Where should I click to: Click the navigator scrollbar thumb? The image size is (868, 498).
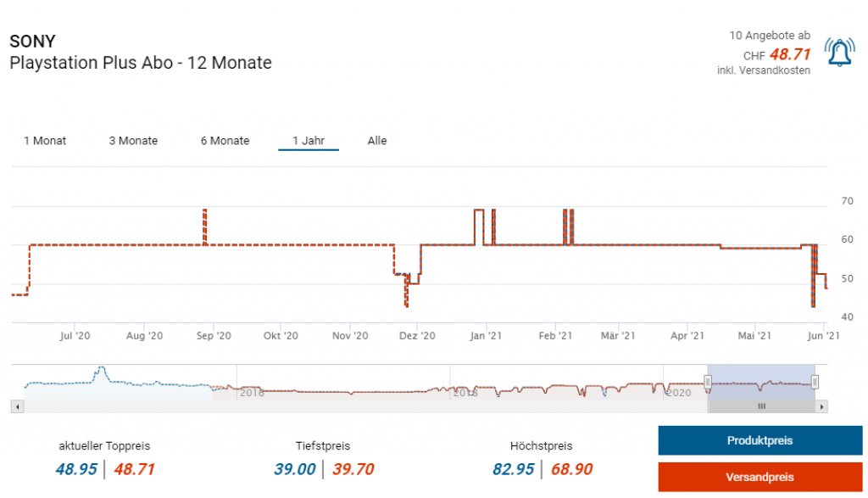click(x=761, y=406)
